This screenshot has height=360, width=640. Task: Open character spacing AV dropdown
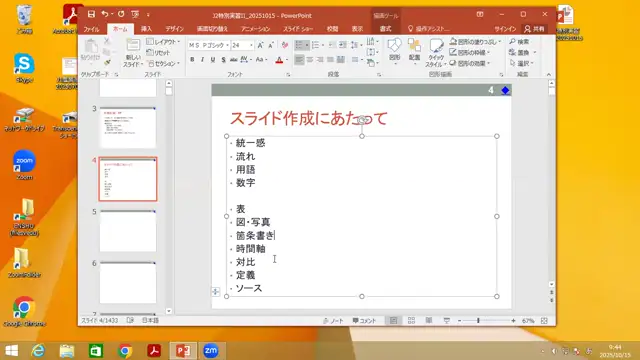(246, 60)
